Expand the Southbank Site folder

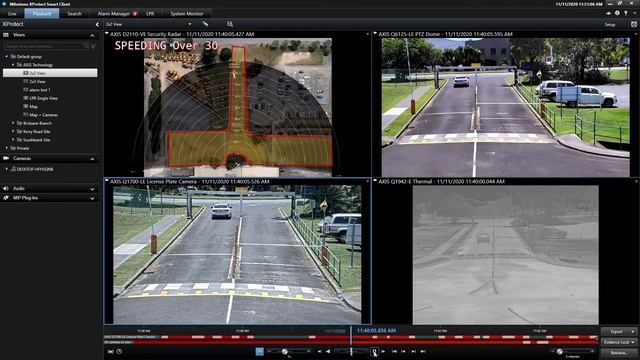tap(13, 140)
